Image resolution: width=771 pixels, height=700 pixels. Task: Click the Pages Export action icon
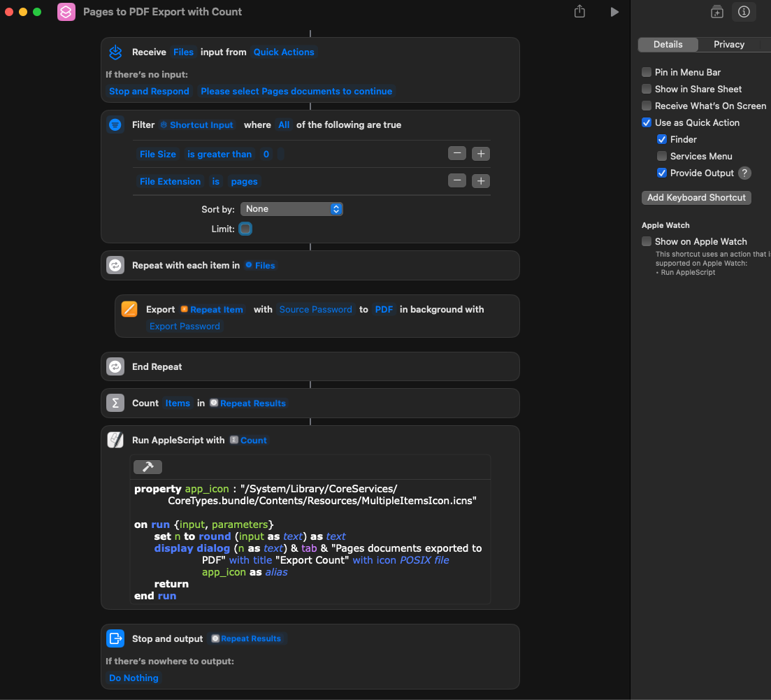point(129,309)
